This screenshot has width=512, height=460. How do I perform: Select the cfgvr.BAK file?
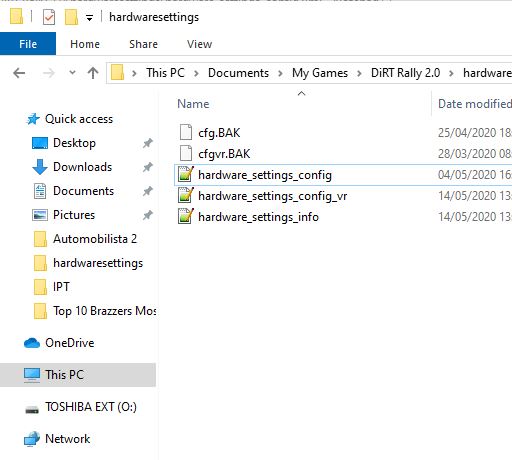(224, 154)
